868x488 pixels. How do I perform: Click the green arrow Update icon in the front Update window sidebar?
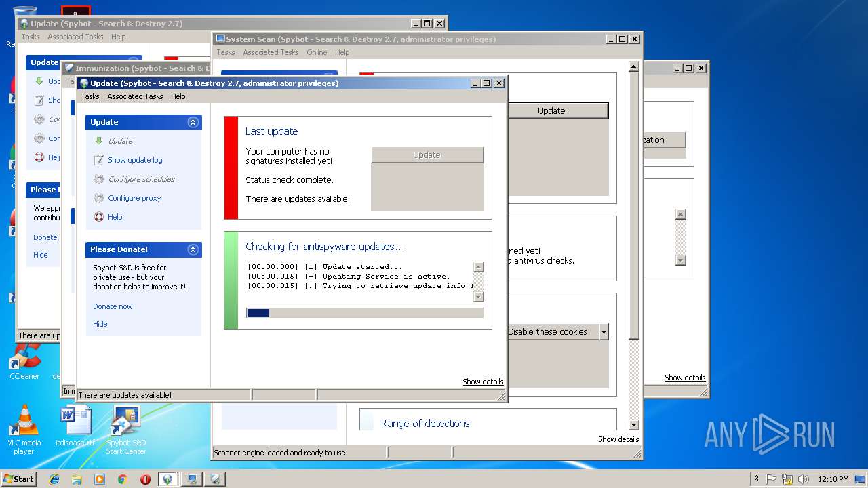click(x=98, y=141)
